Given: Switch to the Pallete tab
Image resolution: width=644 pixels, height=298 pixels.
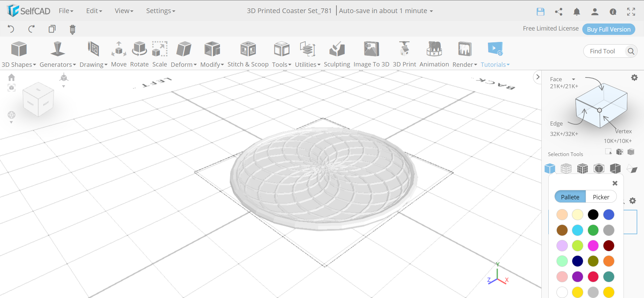Looking at the screenshot, I should point(570,197).
